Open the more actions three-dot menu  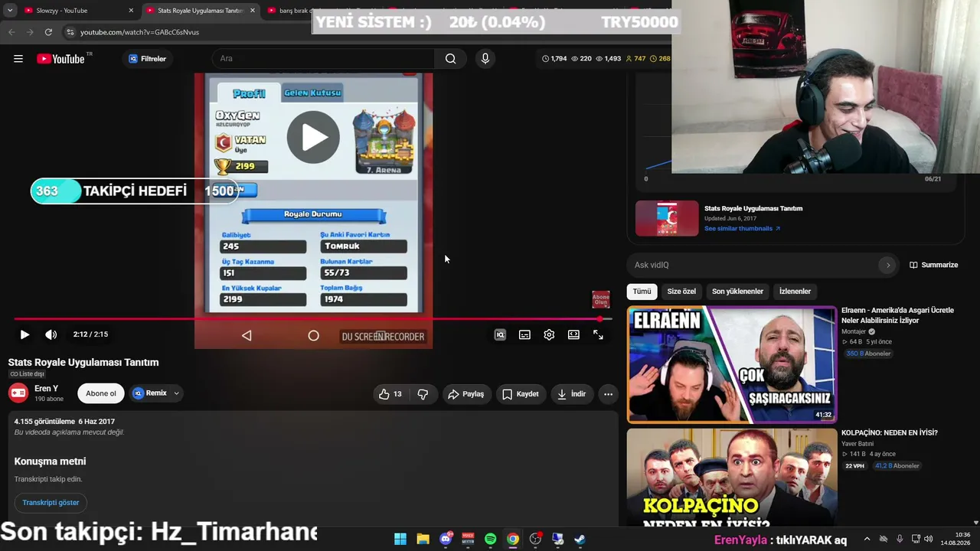(x=608, y=394)
